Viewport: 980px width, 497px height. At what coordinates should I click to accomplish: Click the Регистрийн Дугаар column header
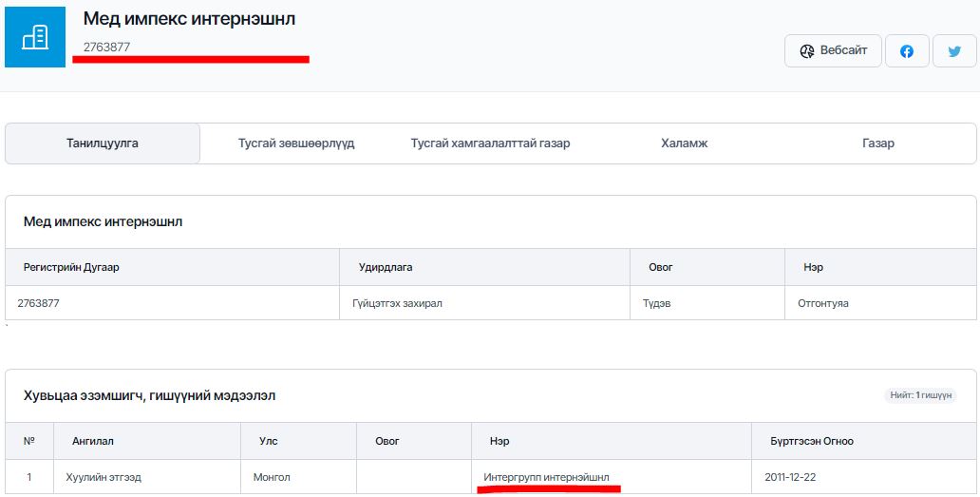pyautogui.click(x=71, y=267)
